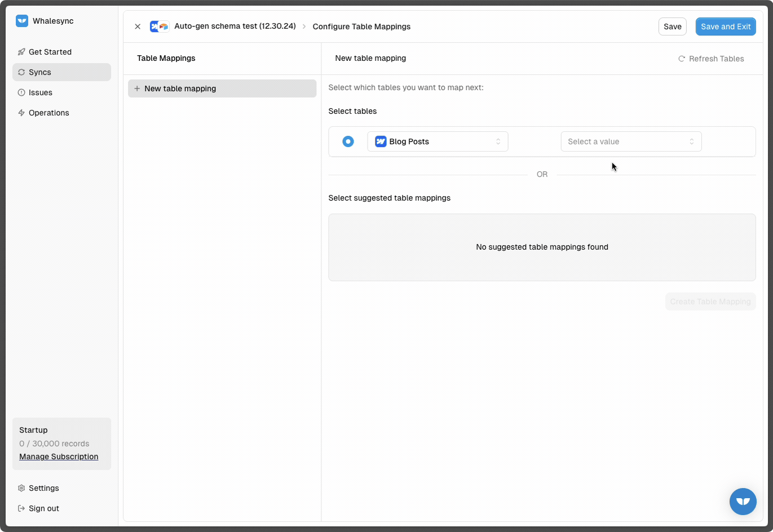
Task: Click the Webflow icon in Blog Posts dropdown
Action: (x=381, y=141)
